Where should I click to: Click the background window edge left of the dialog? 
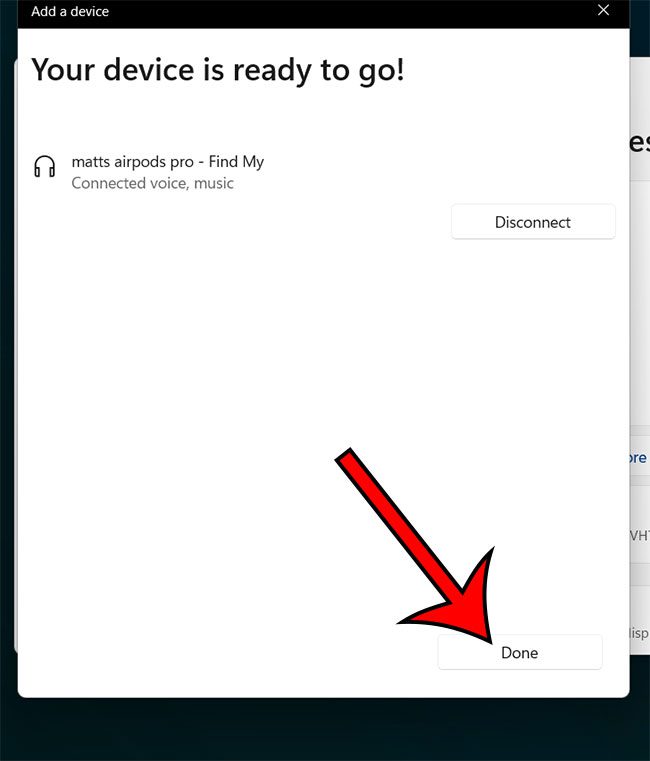click(x=16, y=354)
